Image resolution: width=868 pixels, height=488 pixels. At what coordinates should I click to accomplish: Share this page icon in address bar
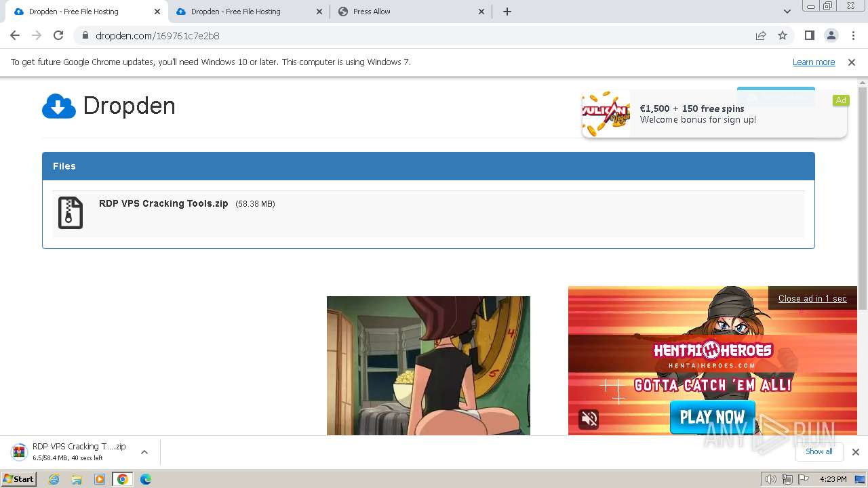click(x=761, y=35)
